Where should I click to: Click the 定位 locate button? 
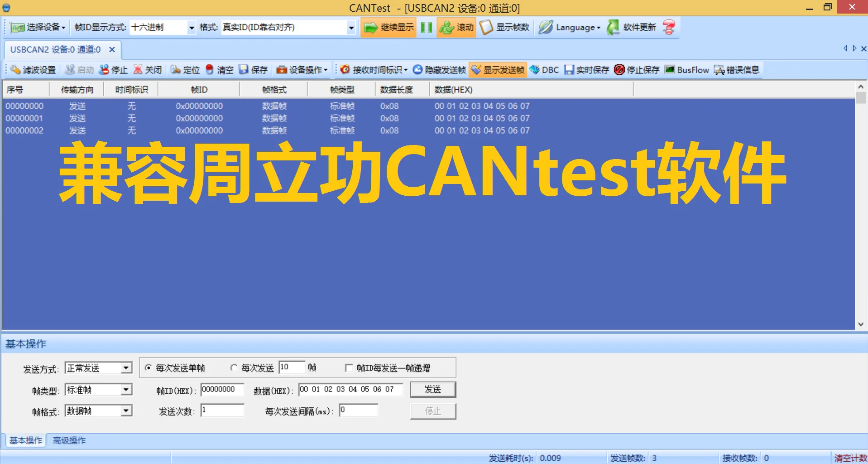185,70
